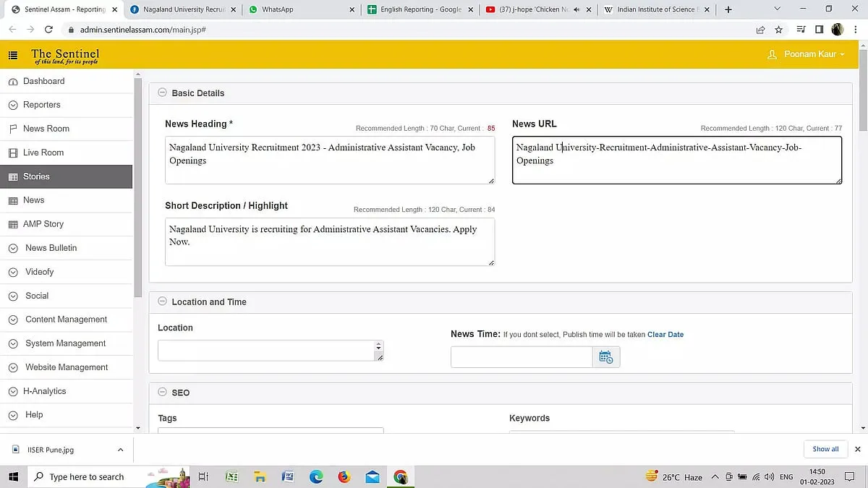Click the Type here to search box
The height and width of the screenshot is (488, 868).
point(109,477)
